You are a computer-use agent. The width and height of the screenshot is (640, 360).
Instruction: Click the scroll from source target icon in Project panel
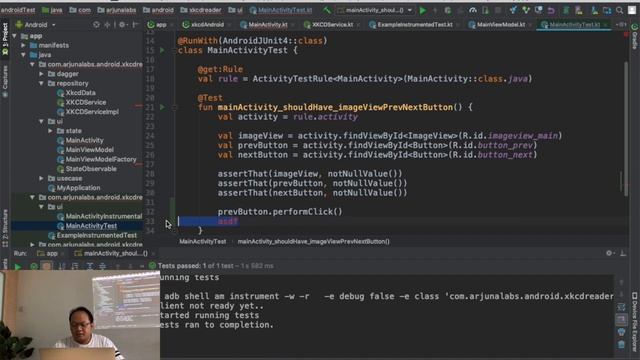(96, 24)
